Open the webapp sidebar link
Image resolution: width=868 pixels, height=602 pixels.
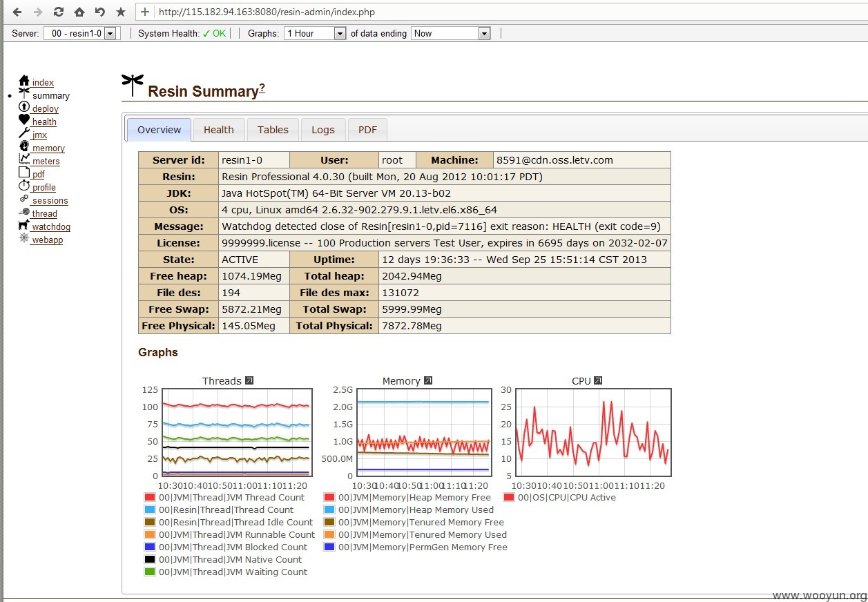tap(48, 240)
